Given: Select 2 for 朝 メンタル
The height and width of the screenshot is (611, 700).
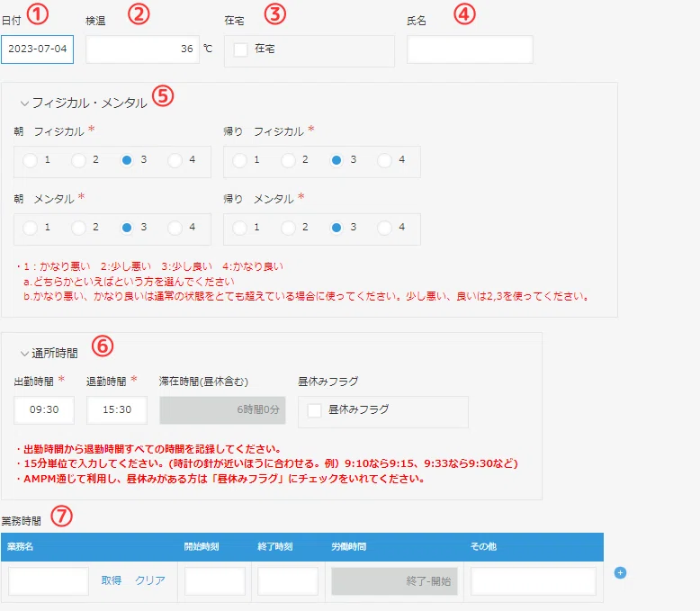Looking at the screenshot, I should tap(78, 228).
